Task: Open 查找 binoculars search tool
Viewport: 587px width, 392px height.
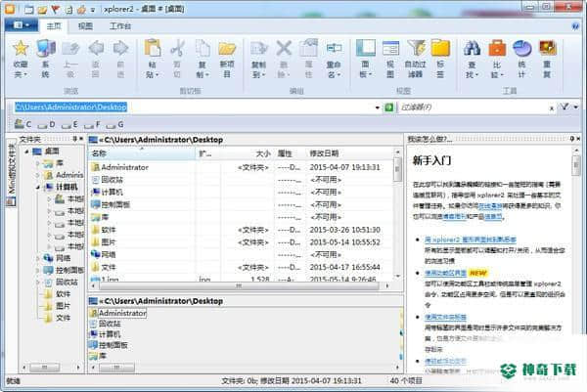Action: point(473,59)
